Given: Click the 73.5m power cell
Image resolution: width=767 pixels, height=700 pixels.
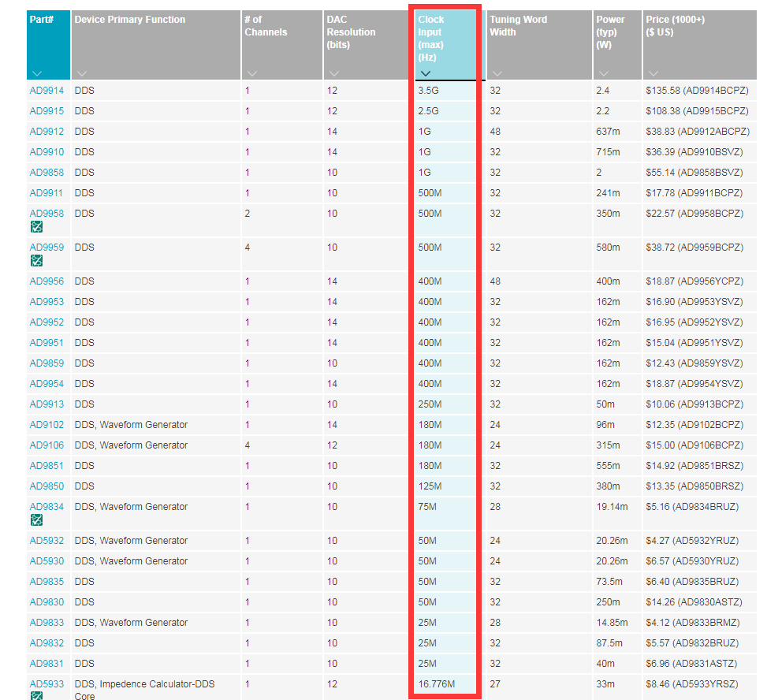Looking at the screenshot, I should point(609,582).
